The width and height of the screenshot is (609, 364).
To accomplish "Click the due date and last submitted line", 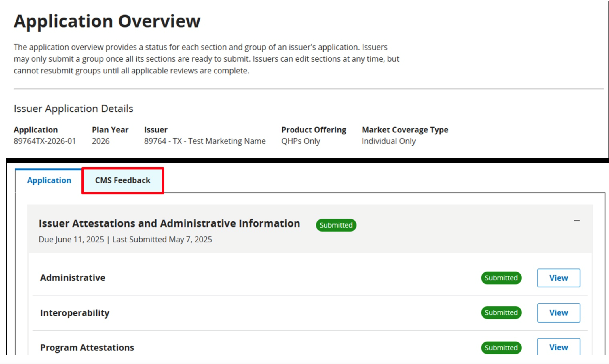I will pyautogui.click(x=125, y=240).
